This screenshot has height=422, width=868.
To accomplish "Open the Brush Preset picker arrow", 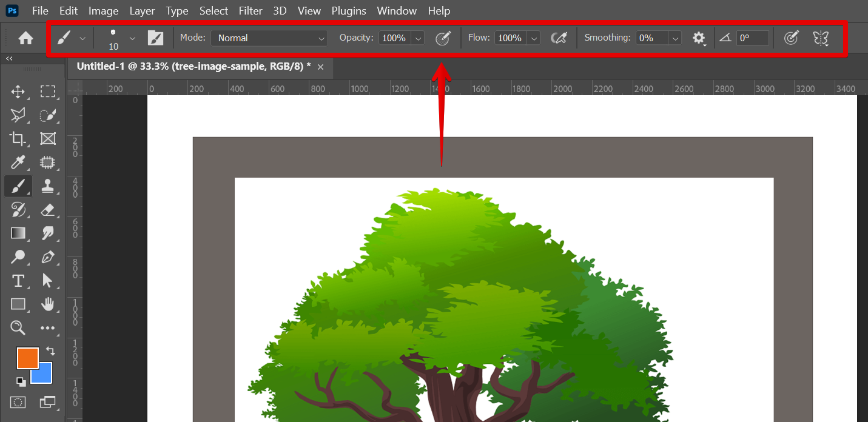I will [132, 38].
